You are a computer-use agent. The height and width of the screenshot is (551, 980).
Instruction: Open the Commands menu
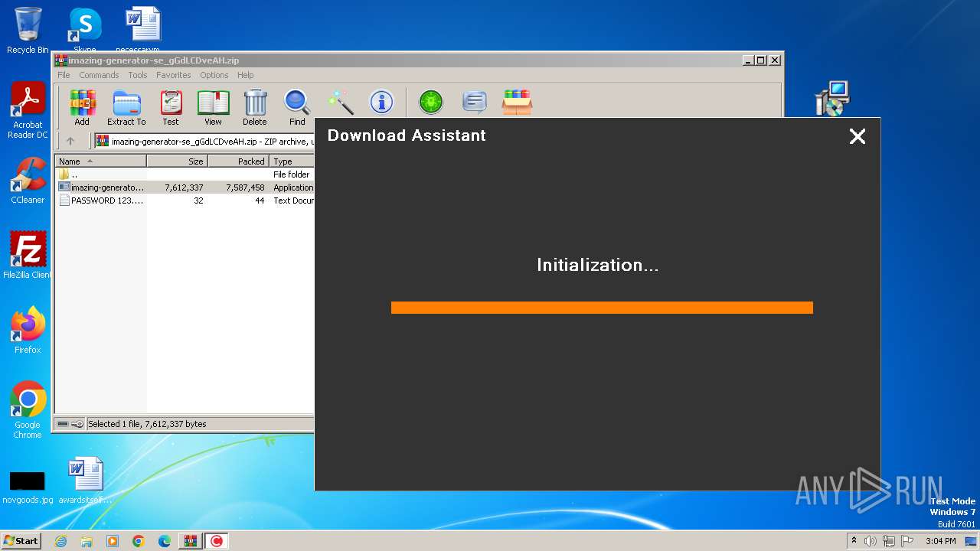point(99,75)
